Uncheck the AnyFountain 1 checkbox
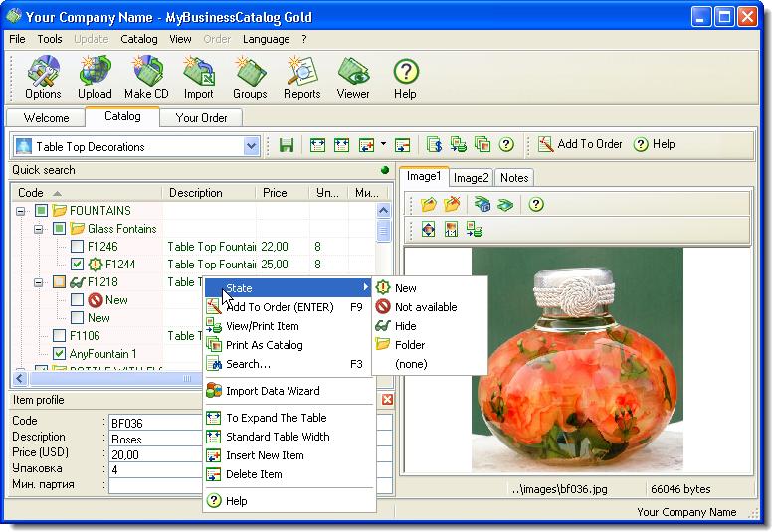This screenshot has width=772, height=532. click(59, 353)
